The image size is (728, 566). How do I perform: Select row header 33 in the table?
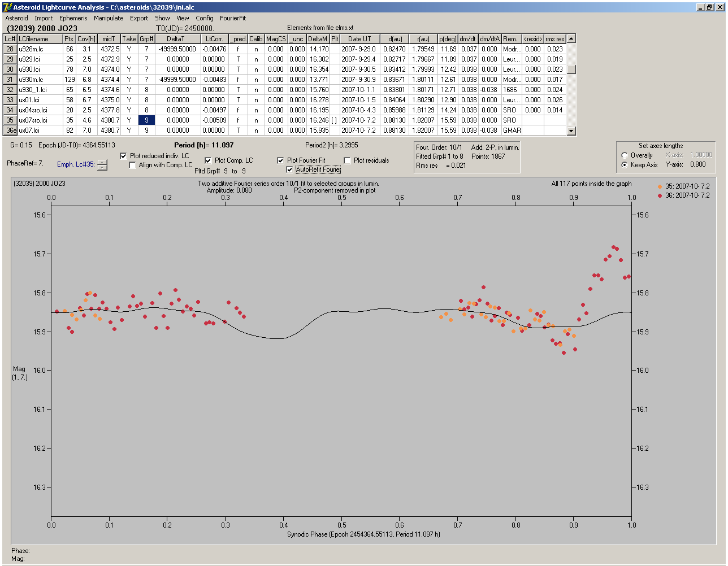[x=10, y=100]
